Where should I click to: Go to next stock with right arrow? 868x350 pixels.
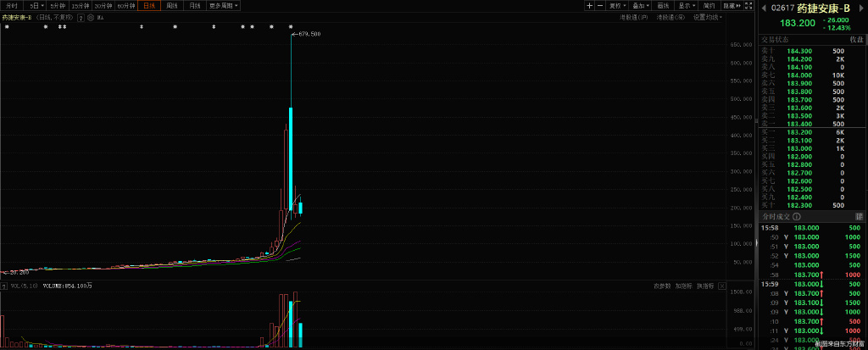860,8
